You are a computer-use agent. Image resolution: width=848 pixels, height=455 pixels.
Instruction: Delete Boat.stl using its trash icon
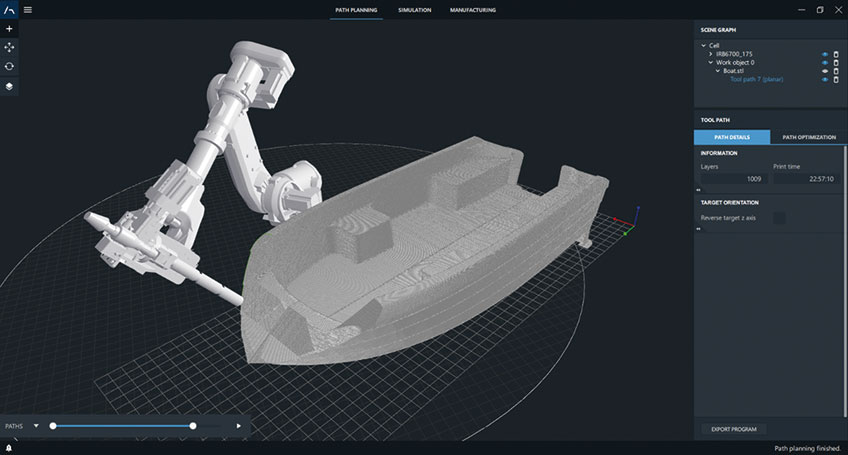point(836,71)
